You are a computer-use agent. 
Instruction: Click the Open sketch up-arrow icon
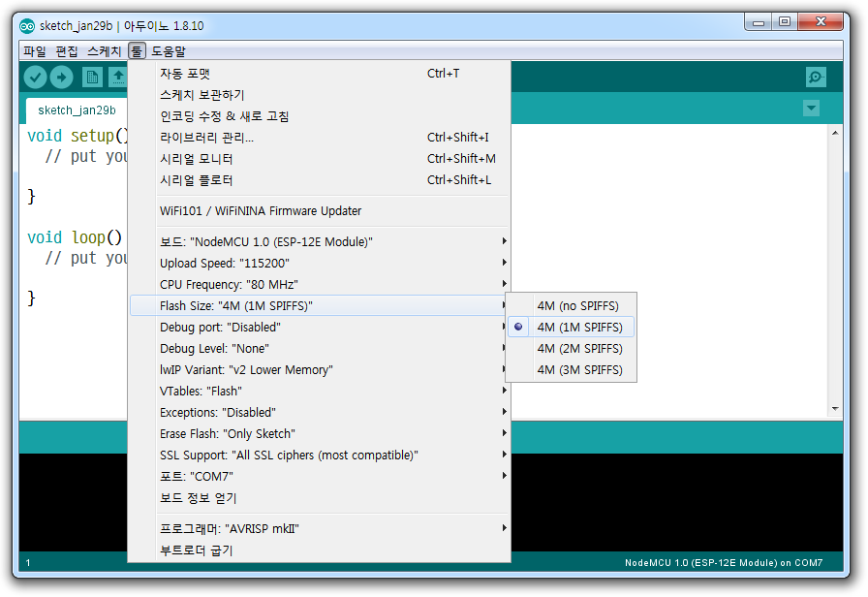coord(118,77)
